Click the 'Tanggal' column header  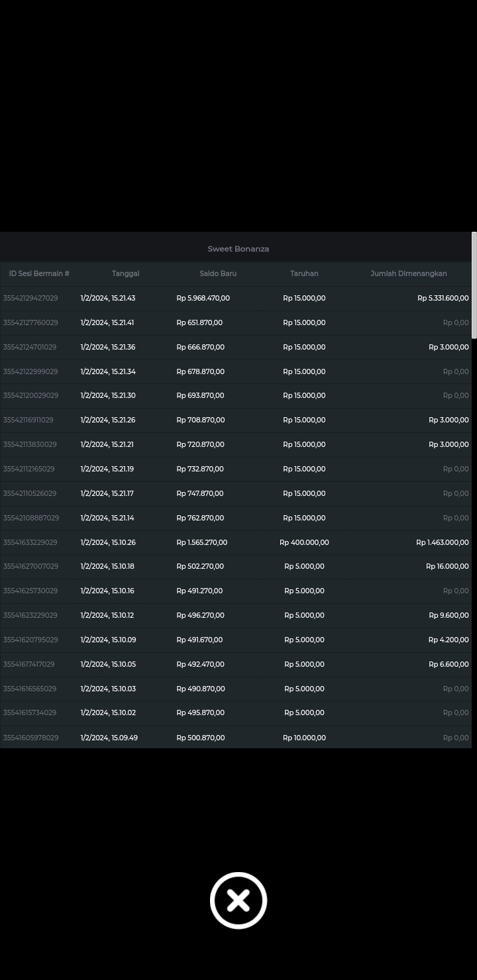pos(125,273)
